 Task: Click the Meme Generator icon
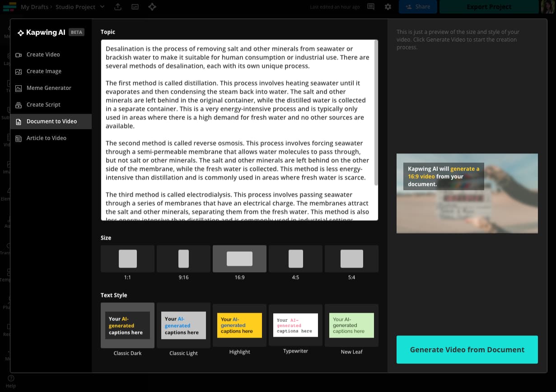click(x=19, y=88)
